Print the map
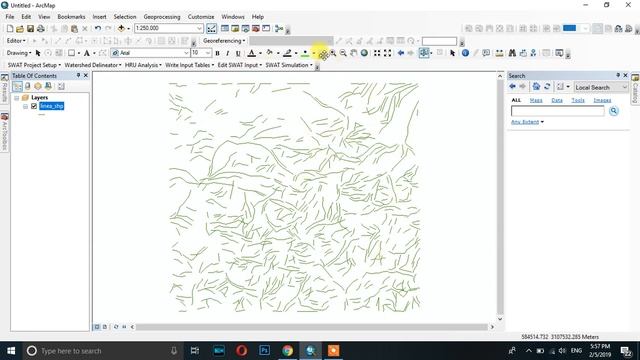This screenshot has height=360, width=640. click(x=40, y=29)
